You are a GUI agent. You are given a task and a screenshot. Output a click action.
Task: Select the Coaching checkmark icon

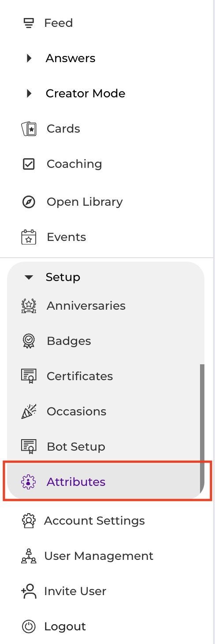click(x=29, y=164)
